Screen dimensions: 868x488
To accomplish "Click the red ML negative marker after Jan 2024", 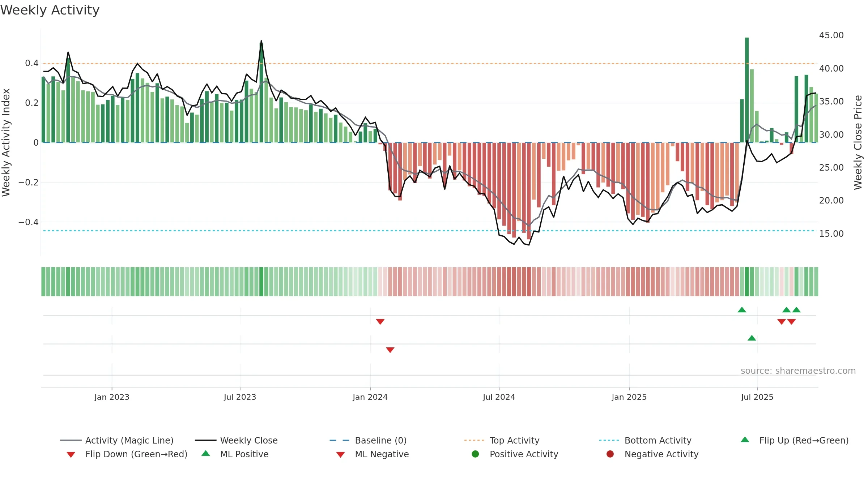I will (x=390, y=350).
